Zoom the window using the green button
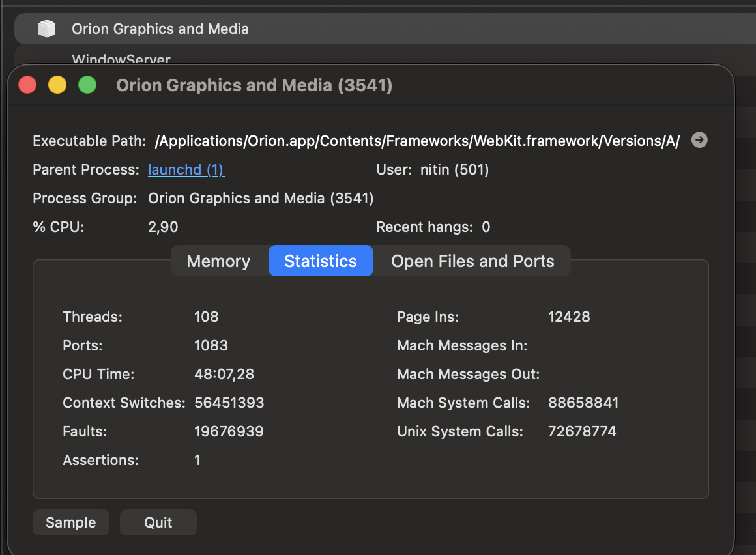This screenshot has height=555, width=756. 87,85
